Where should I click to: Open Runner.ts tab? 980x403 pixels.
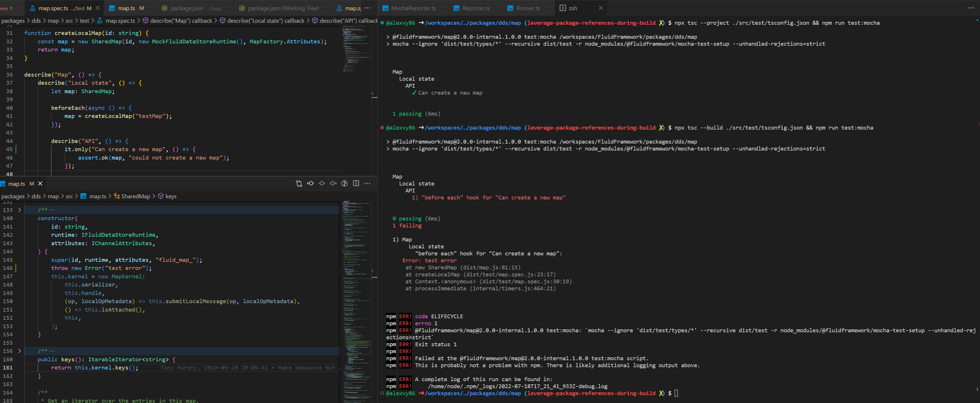click(528, 8)
